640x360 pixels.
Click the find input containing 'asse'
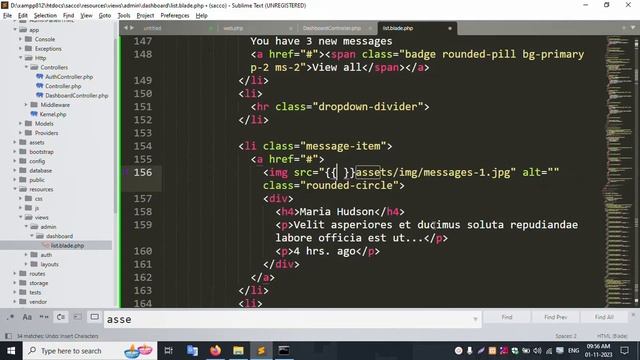click(x=288, y=319)
